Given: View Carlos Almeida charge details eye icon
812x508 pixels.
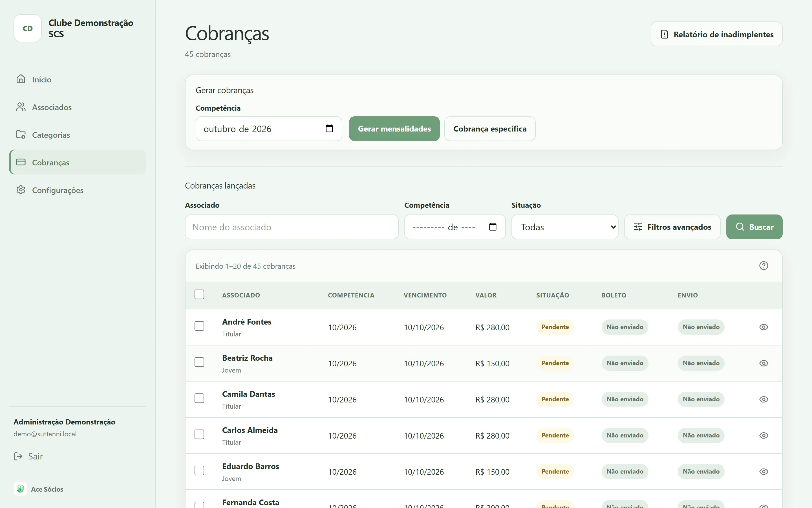Looking at the screenshot, I should tap(764, 435).
